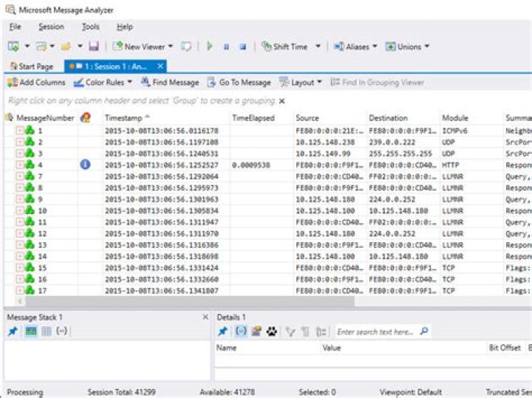Open the Help menu
Screen dimensions: 532x398
pyautogui.click(x=125, y=27)
